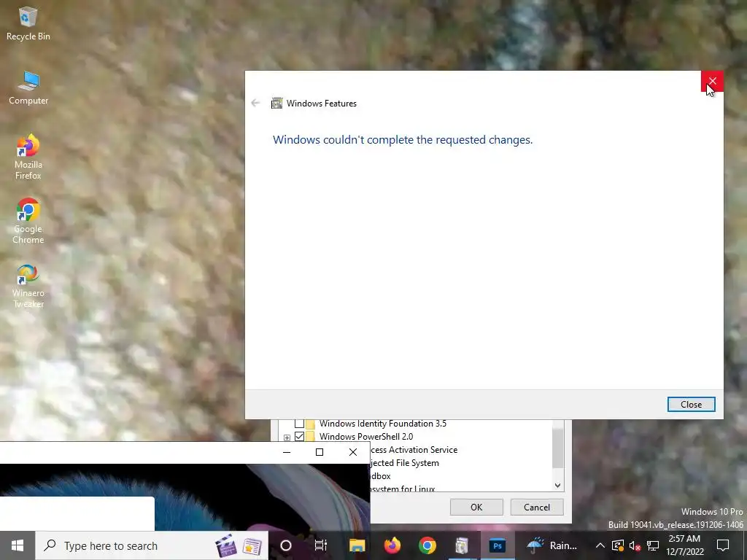Click the muted volume tray icon
This screenshot has width=747, height=560.
pos(635,545)
